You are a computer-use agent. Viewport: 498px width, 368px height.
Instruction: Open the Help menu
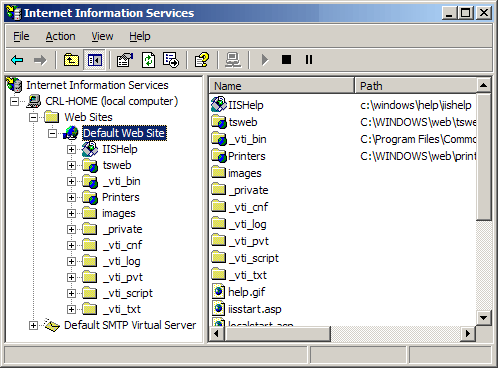coord(140,36)
